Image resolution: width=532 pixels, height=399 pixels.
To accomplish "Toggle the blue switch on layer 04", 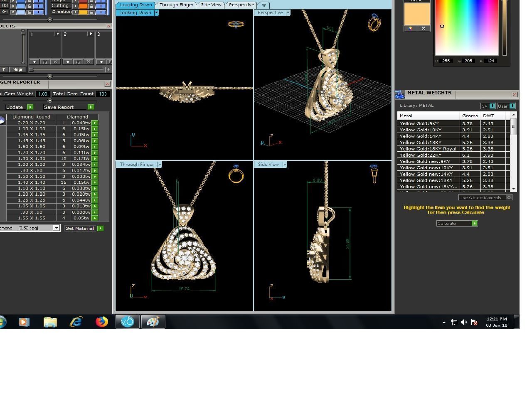I will (38, 12).
